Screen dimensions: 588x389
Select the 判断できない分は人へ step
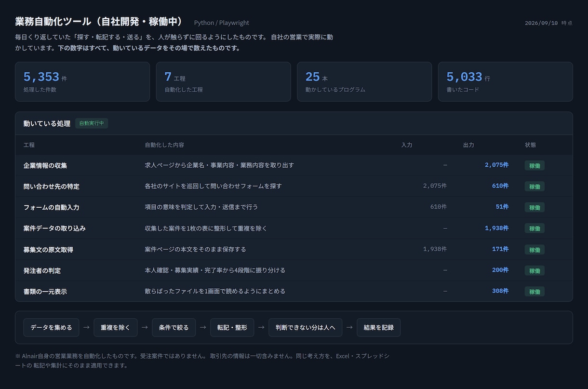pyautogui.click(x=305, y=327)
